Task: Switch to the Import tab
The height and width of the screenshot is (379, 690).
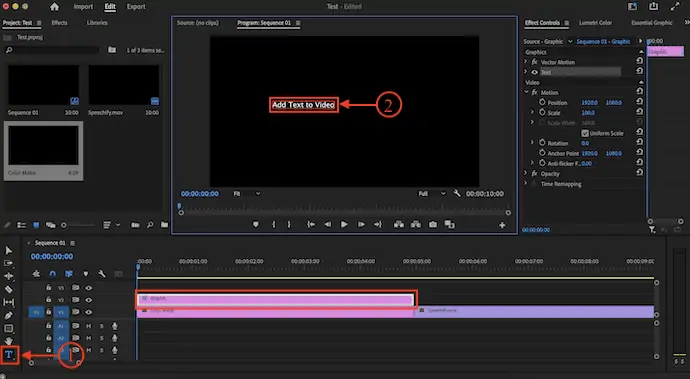Action: click(x=83, y=7)
